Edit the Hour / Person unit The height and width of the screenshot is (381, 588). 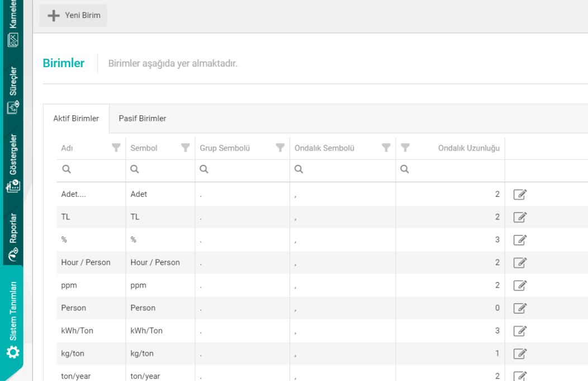519,262
